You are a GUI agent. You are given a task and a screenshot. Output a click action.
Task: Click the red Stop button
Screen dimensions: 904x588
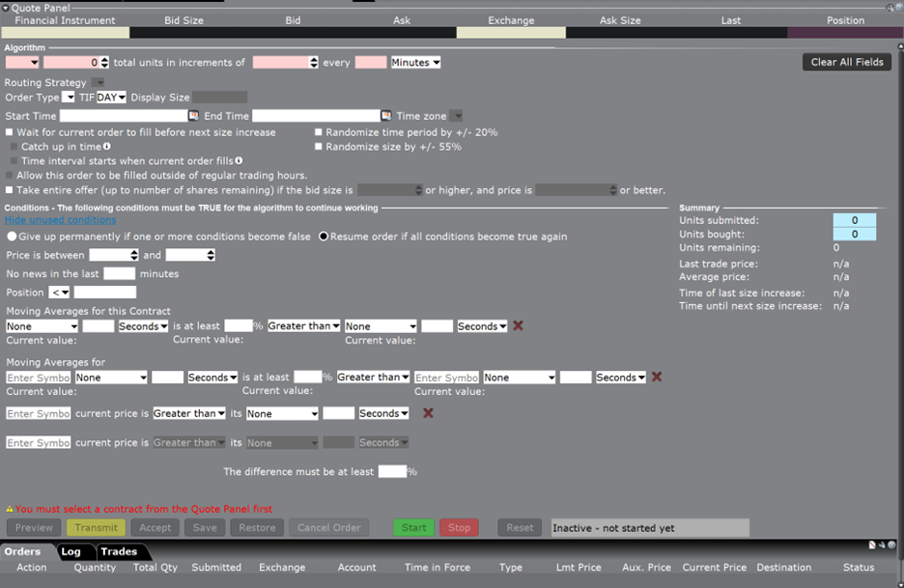pyautogui.click(x=459, y=527)
